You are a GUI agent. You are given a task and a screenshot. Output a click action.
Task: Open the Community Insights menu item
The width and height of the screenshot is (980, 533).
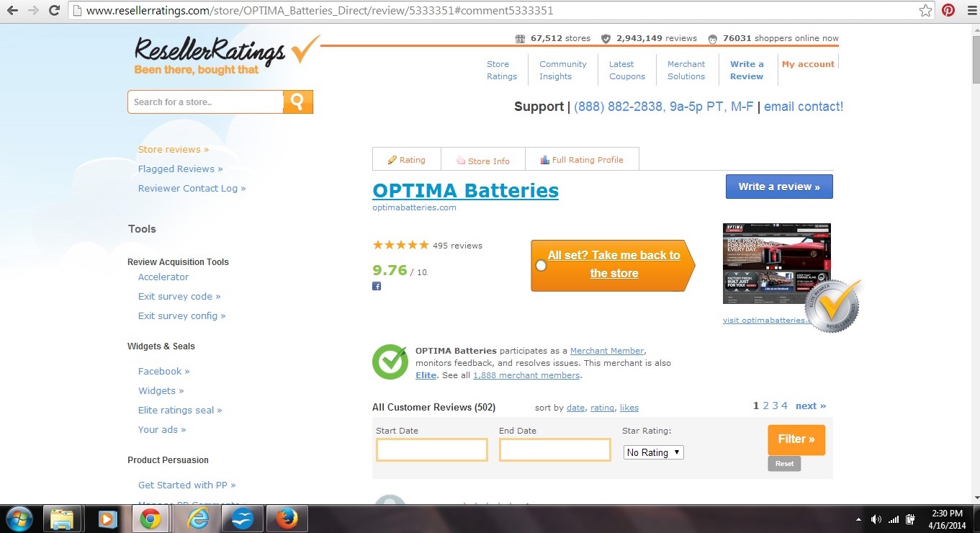click(x=563, y=70)
